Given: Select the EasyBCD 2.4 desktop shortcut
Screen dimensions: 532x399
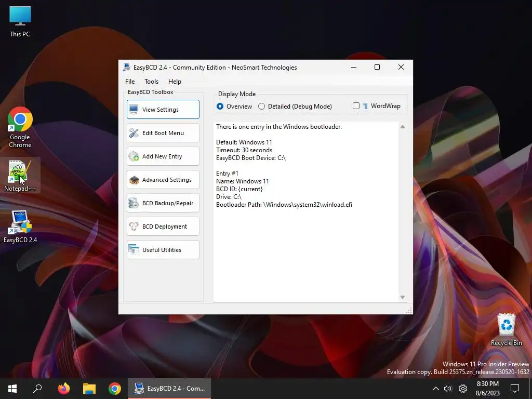Looking at the screenshot, I should pos(20,227).
